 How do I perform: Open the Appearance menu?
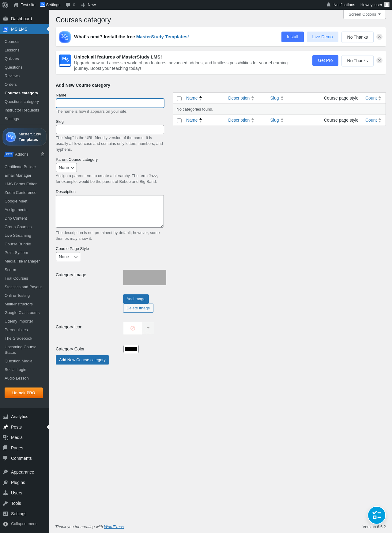[x=24, y=472]
